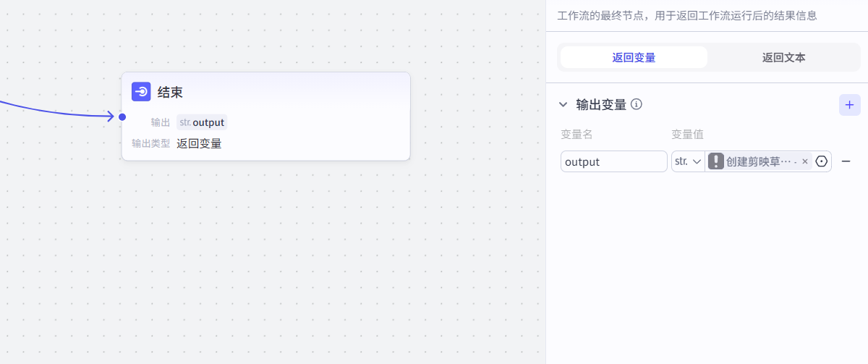The height and width of the screenshot is (364, 868).
Task: Add a new output variable
Action: tap(849, 105)
